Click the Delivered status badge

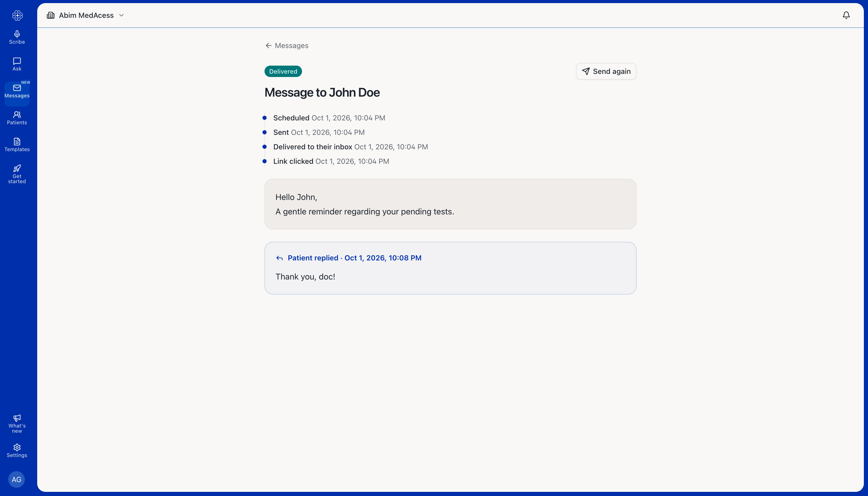tap(283, 71)
